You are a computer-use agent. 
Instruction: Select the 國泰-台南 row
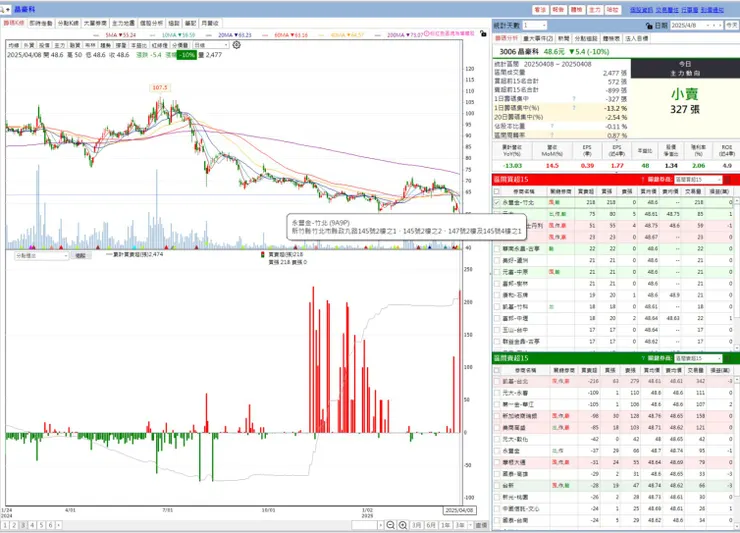click(x=613, y=520)
